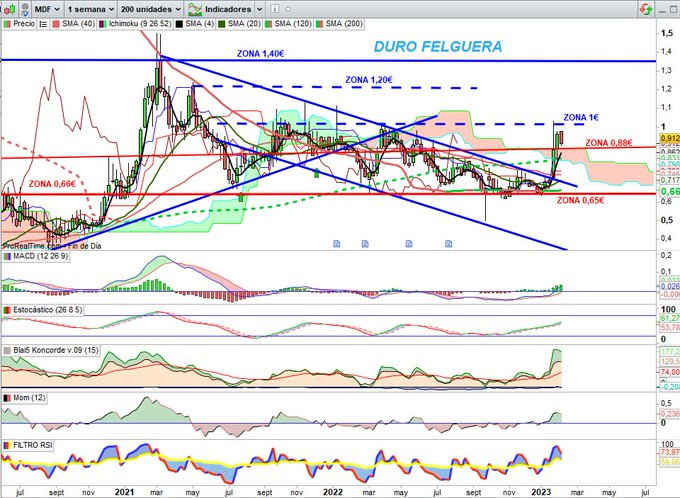Open the '1 semana' timeframe dropdown
680x498 pixels.
(91, 9)
